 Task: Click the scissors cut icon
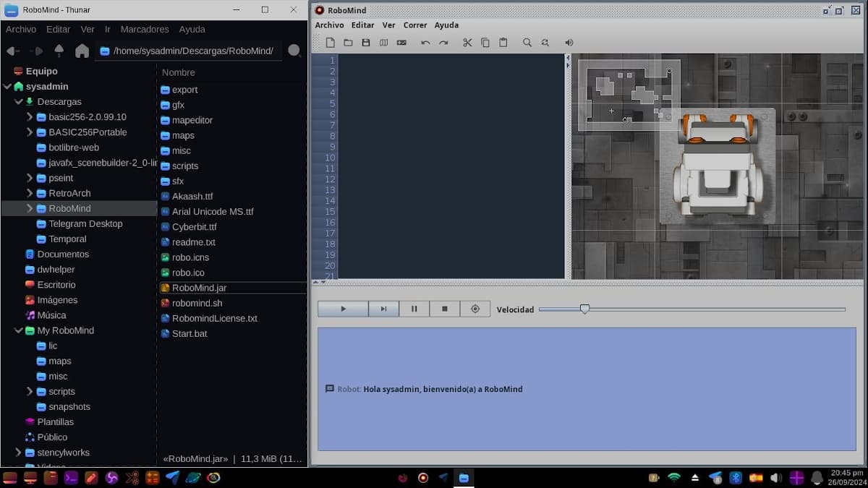(x=467, y=43)
